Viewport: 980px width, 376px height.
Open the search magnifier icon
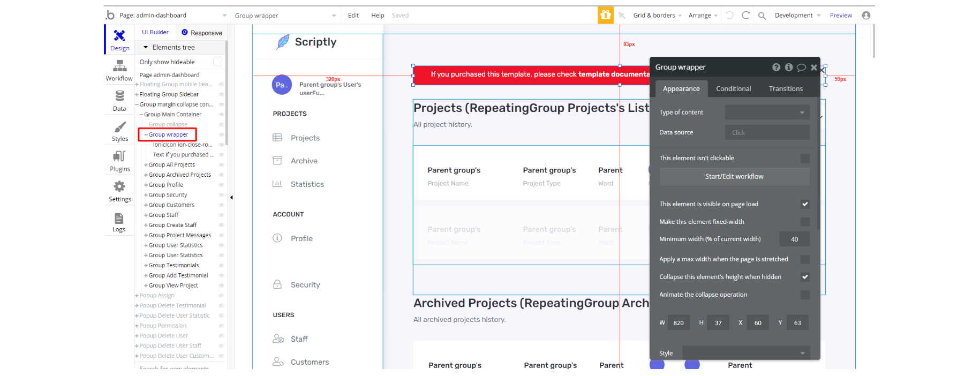tap(762, 16)
